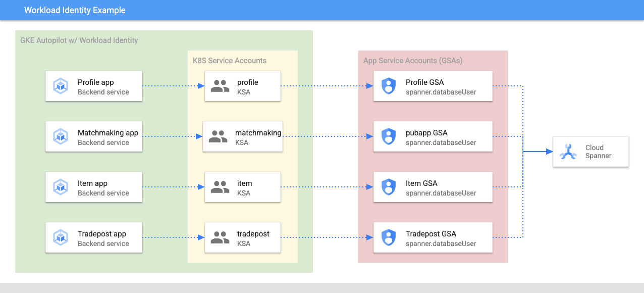Click the Profile app Kubernetes cube icon
The image size is (644, 293).
tap(61, 86)
